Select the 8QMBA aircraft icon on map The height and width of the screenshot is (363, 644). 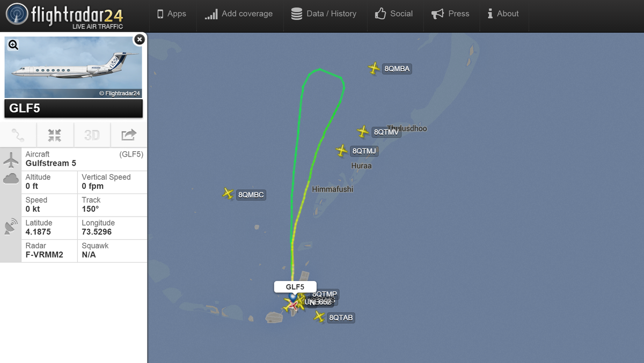374,68
